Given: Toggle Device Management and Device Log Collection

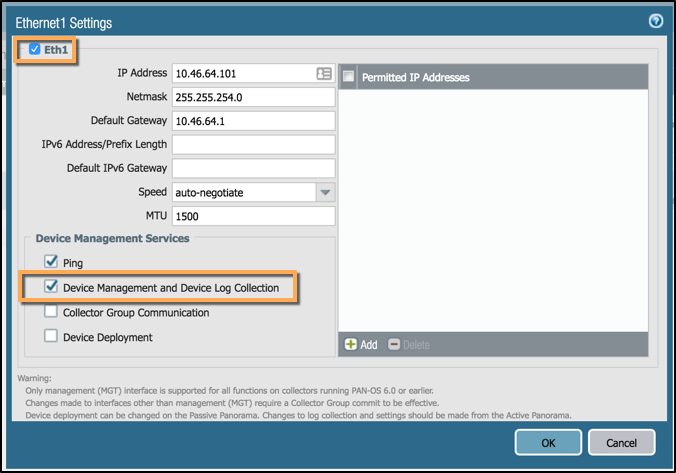Looking at the screenshot, I should point(51,286).
